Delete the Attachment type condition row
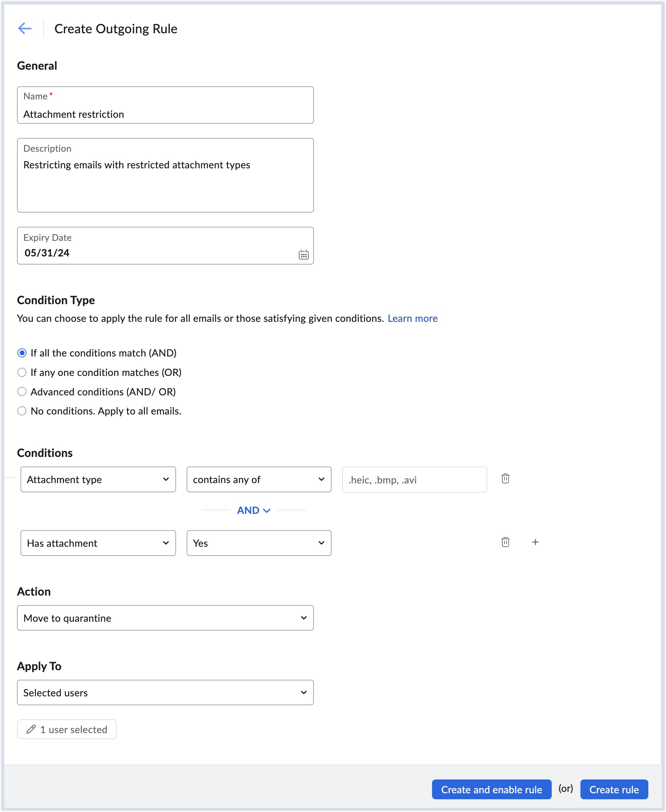The width and height of the screenshot is (666, 812). click(x=505, y=478)
